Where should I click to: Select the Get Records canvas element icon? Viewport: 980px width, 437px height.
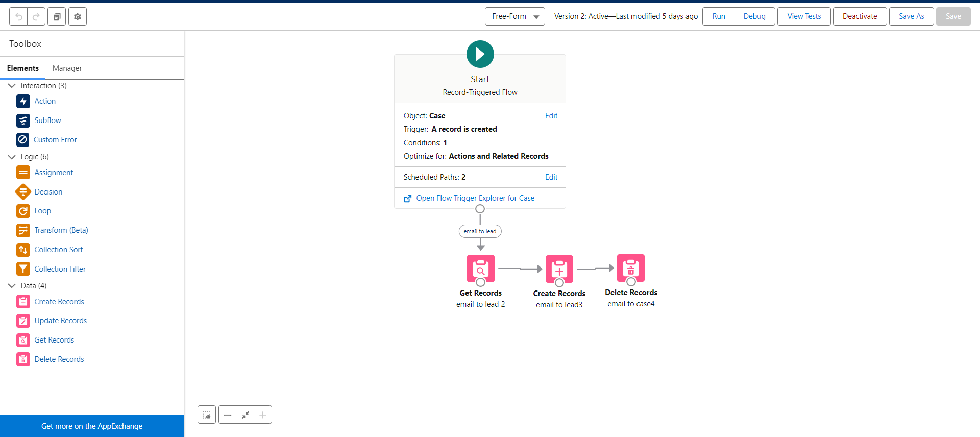480,268
